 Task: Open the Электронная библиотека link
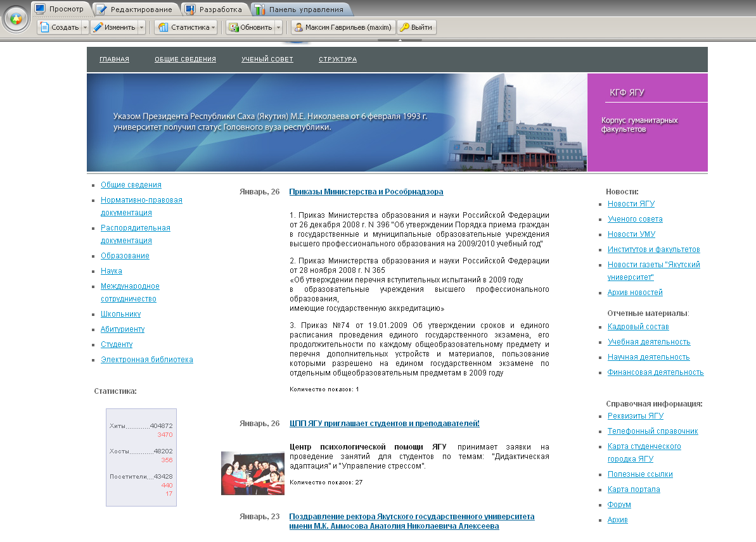[146, 360]
